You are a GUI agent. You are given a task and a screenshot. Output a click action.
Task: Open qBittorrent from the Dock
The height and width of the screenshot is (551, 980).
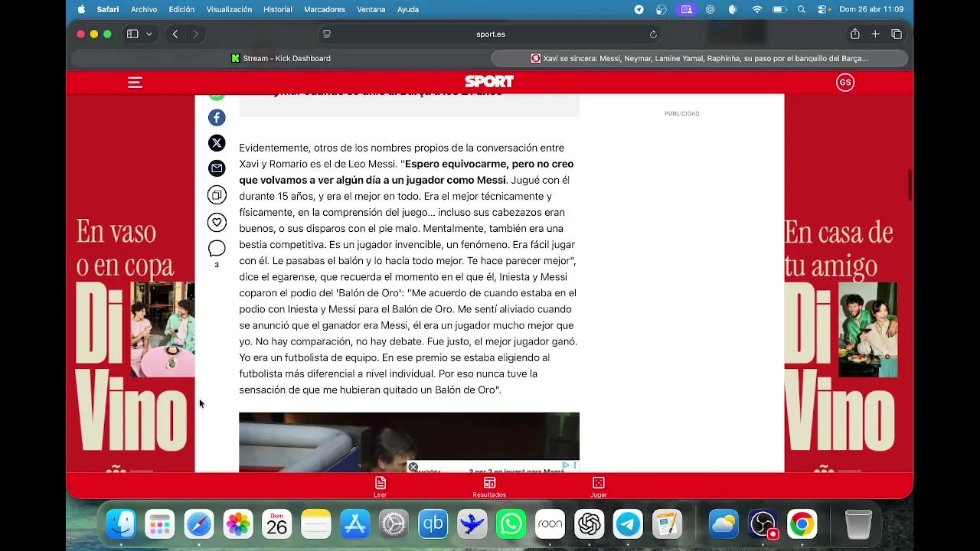433,524
